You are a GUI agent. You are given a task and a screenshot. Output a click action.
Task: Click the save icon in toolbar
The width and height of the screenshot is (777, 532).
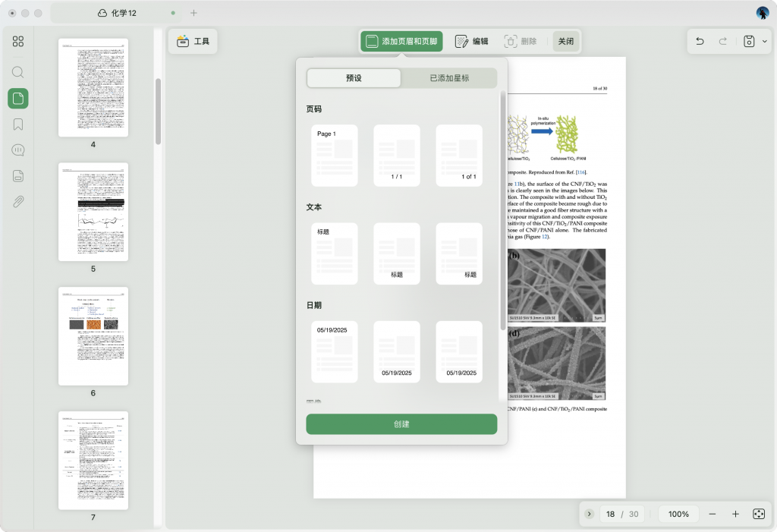tap(749, 42)
